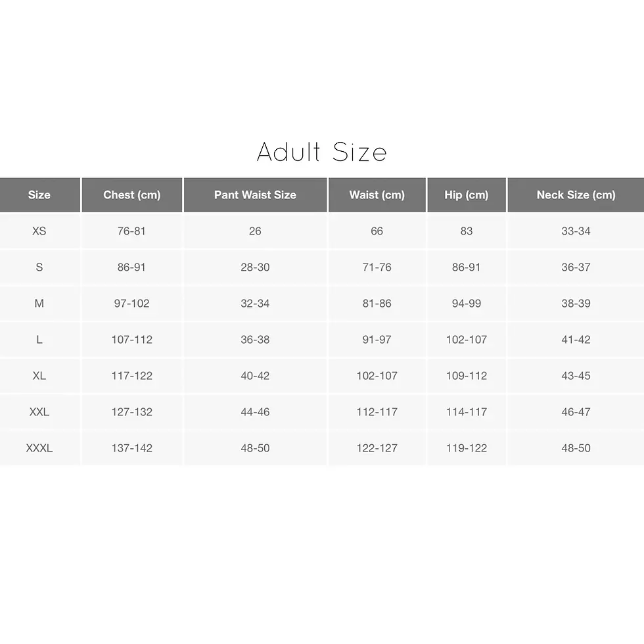This screenshot has height=644, width=644.
Task: Click the S size row label
Action: (39, 267)
